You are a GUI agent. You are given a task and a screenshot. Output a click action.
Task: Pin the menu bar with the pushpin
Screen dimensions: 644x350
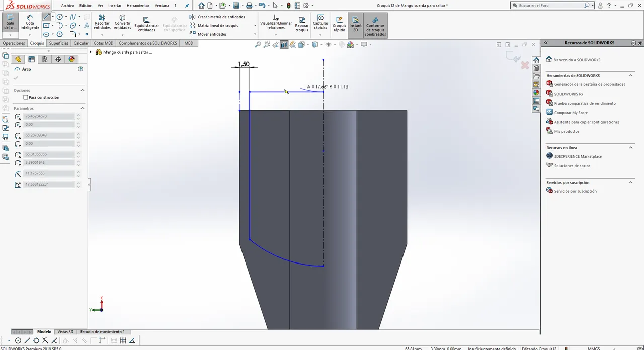(187, 5)
